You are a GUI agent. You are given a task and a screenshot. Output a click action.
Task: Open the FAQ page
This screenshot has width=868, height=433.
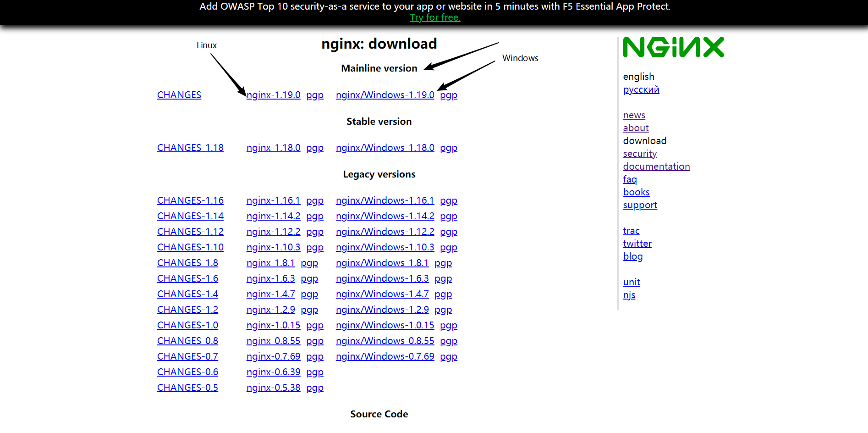tap(629, 179)
